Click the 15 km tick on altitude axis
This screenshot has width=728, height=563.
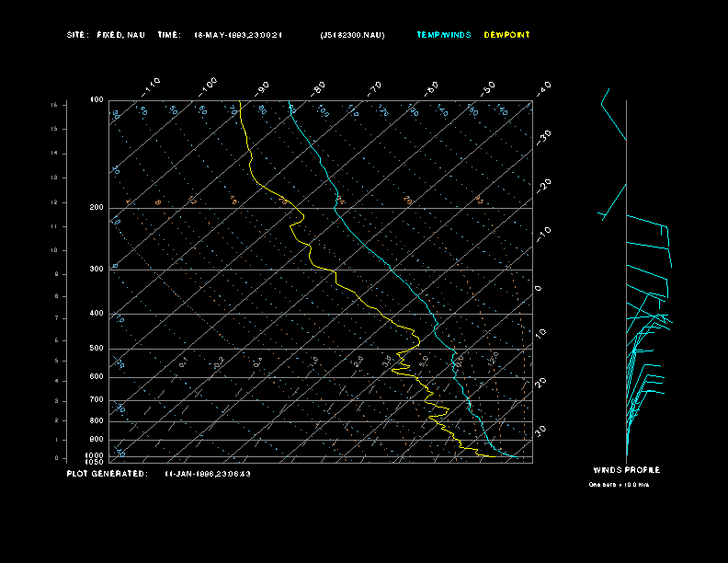click(54, 129)
